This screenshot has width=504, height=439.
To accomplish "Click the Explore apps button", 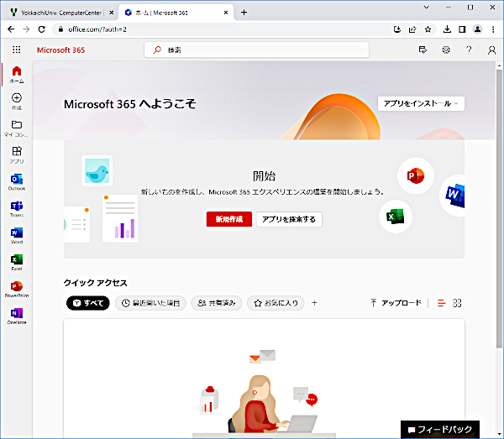I will pyautogui.click(x=289, y=219).
